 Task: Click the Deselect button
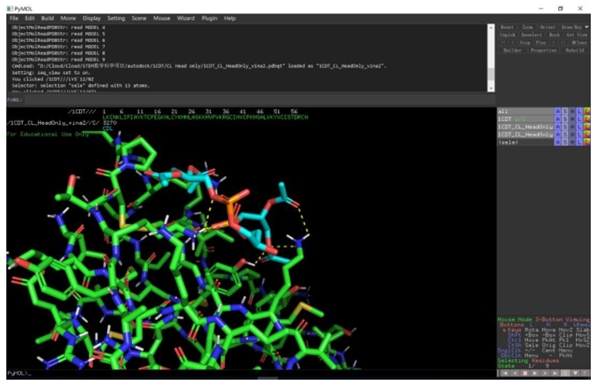pyautogui.click(x=532, y=35)
